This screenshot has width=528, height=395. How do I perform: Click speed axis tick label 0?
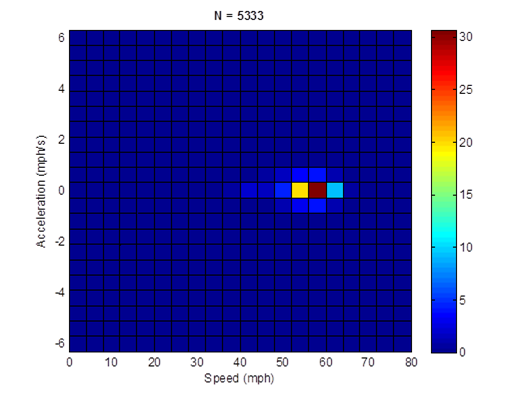(x=69, y=362)
